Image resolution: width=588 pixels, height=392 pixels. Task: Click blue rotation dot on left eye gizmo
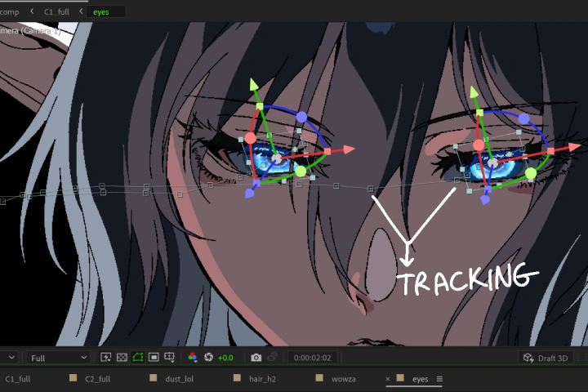[x=301, y=117]
